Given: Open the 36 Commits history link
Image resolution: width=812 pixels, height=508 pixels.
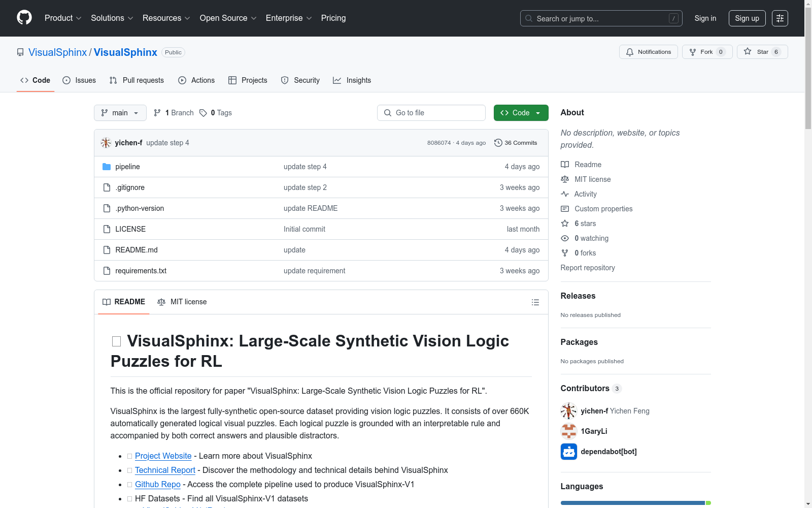Looking at the screenshot, I should tap(516, 143).
